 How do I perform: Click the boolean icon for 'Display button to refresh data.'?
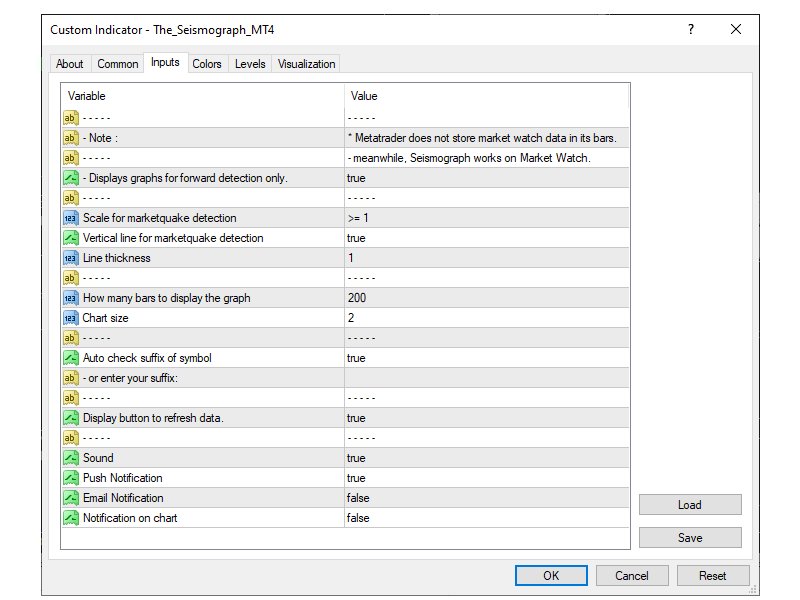[70, 418]
